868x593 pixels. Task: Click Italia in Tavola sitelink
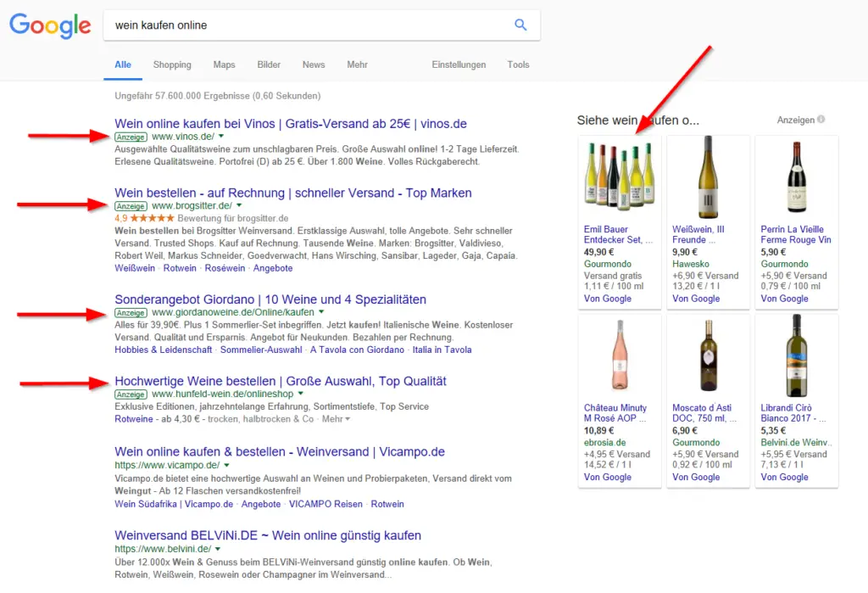(x=442, y=350)
